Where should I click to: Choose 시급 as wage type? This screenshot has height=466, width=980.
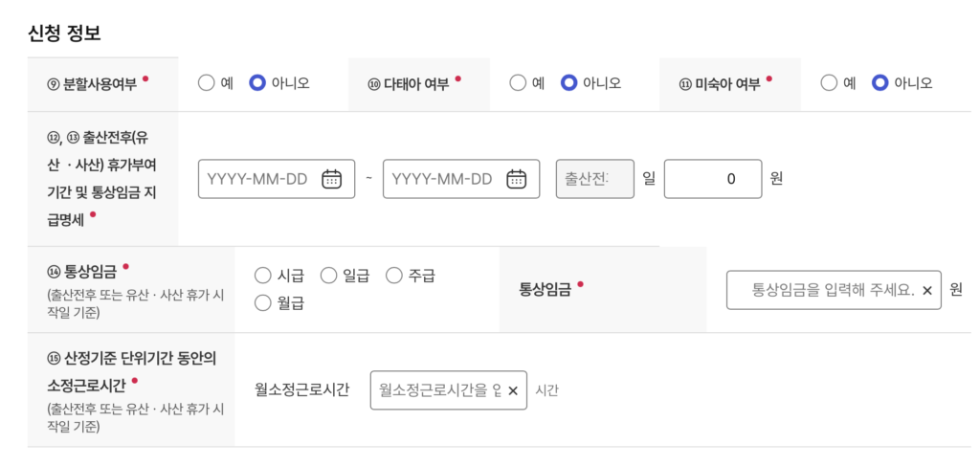(263, 276)
